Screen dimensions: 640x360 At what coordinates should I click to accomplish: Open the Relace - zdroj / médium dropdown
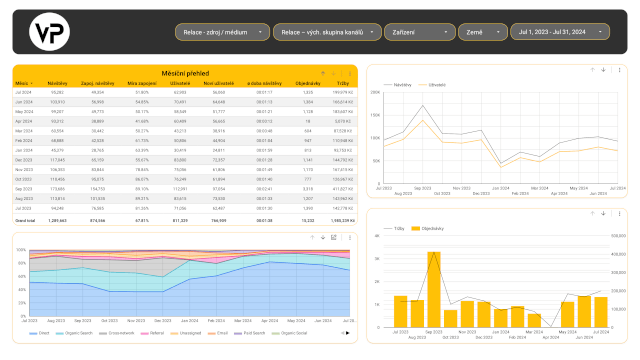click(x=222, y=32)
